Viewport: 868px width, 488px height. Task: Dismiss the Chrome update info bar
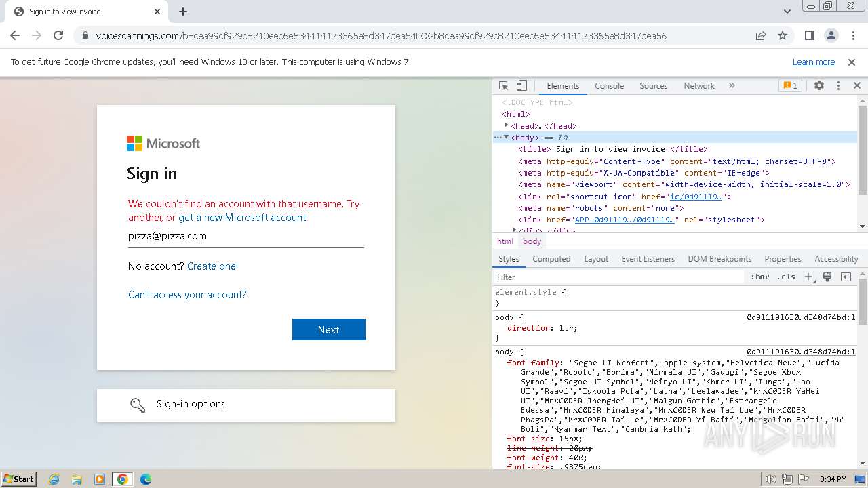click(852, 62)
